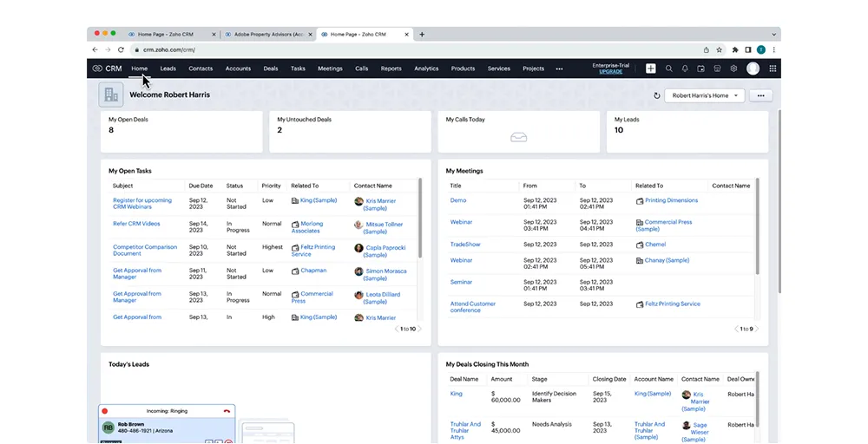Open the calendar icon in CRM header
Screen dimensions: 868x444
[x=700, y=69]
